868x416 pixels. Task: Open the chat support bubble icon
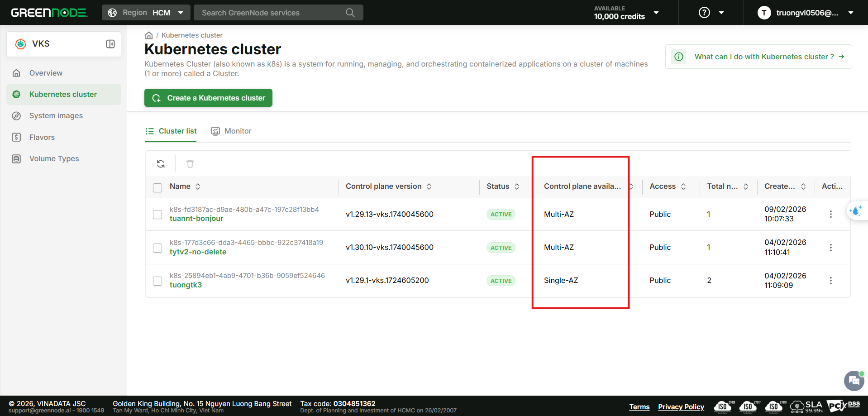point(854,381)
